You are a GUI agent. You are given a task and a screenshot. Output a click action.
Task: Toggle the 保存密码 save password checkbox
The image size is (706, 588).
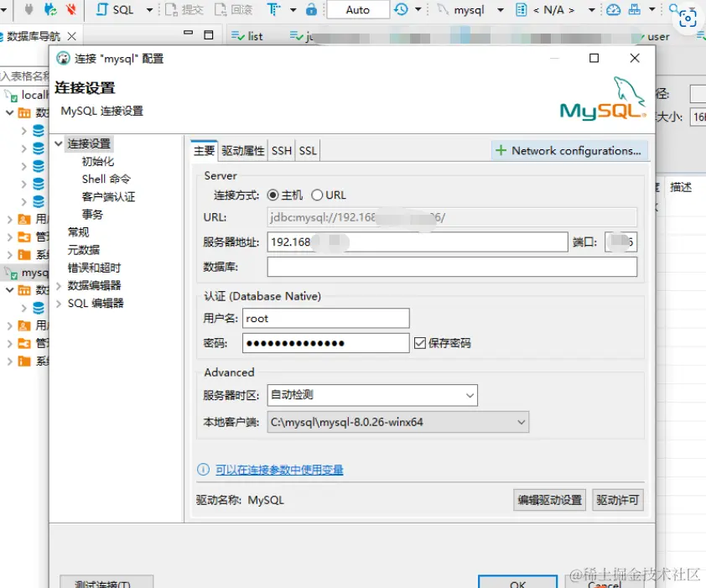[419, 343]
